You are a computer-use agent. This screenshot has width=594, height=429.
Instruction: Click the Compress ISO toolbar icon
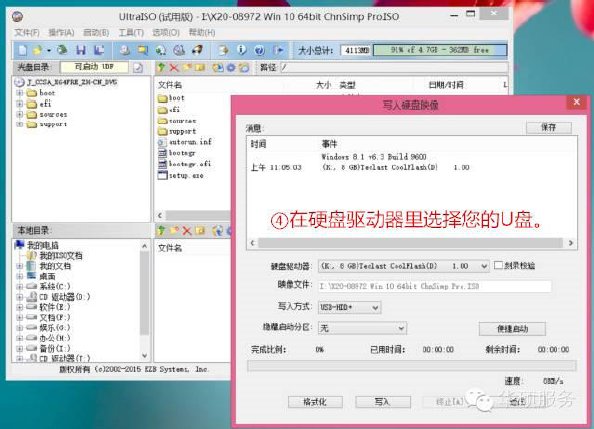pos(161,50)
